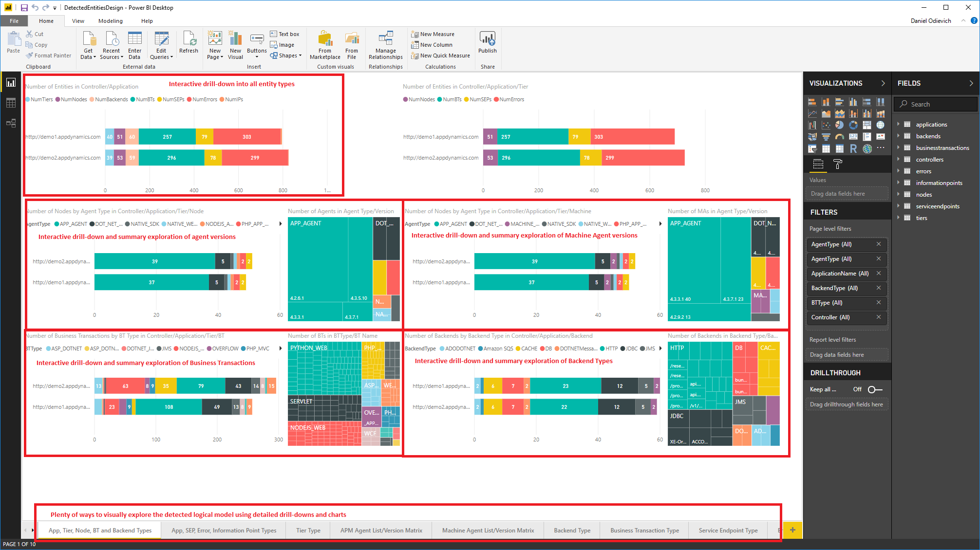Click the Values drag data fields well
This screenshot has width=980, height=550.
pos(847,194)
